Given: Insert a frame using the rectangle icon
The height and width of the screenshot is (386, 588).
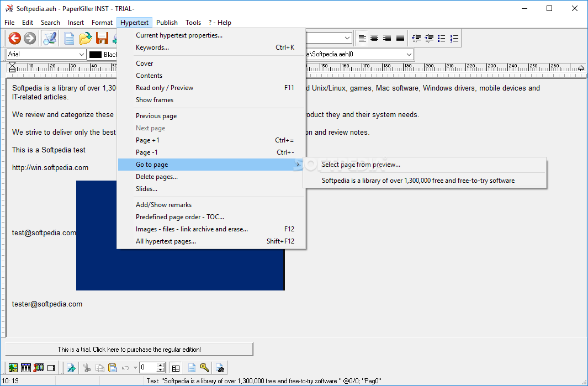Looking at the screenshot, I should pyautogui.click(x=51, y=368).
